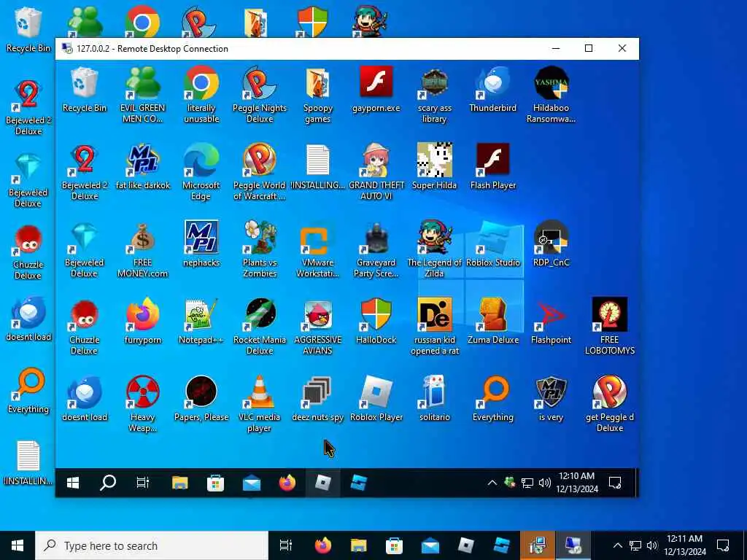Switch to Roblox Player on remote taskbar
The width and height of the screenshot is (747, 560).
[322, 483]
